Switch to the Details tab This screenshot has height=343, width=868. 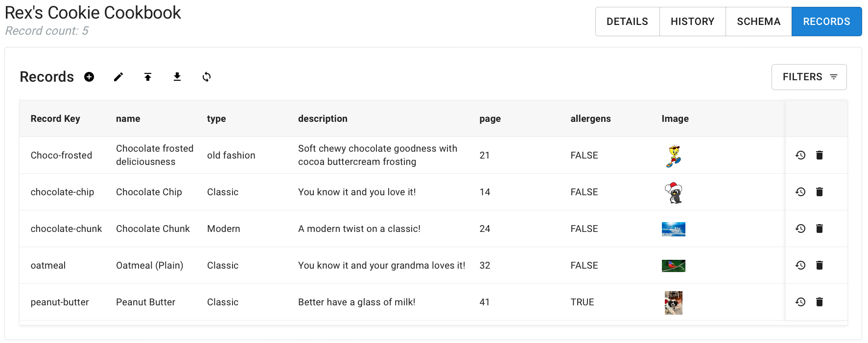627,22
